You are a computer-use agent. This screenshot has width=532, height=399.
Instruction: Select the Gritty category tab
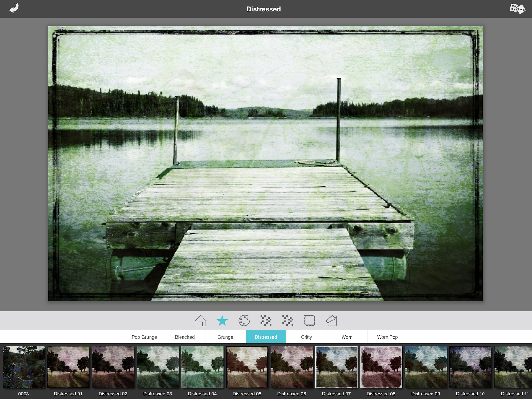[306, 337]
